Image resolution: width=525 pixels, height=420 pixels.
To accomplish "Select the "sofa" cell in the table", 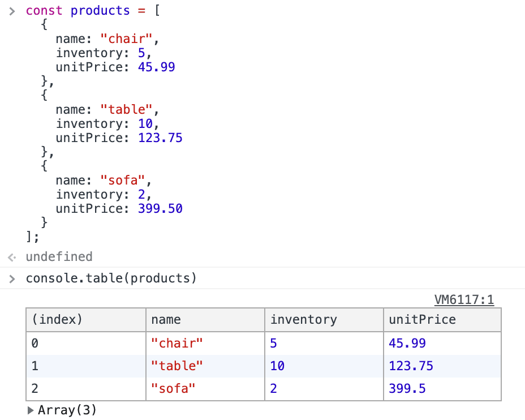I will point(173,389).
